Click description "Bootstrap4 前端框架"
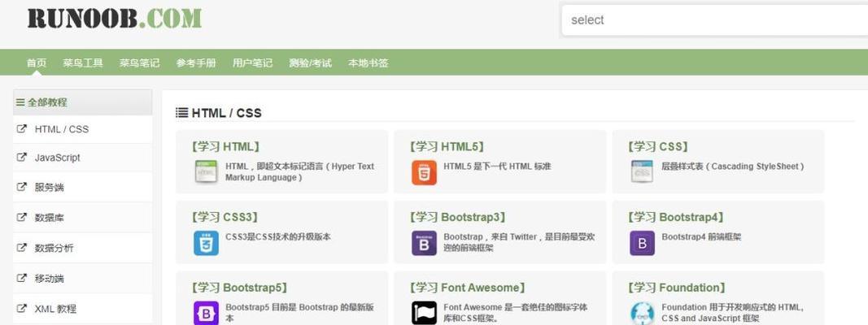The image size is (868, 325). tap(701, 237)
